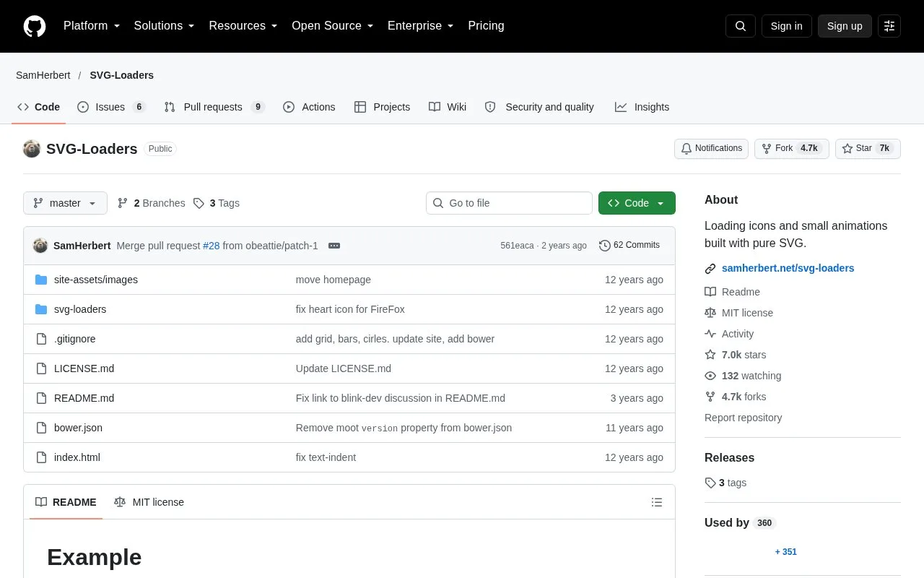Click the svg-loaders folder icon
Screen dimensions: 924x578
click(41, 309)
